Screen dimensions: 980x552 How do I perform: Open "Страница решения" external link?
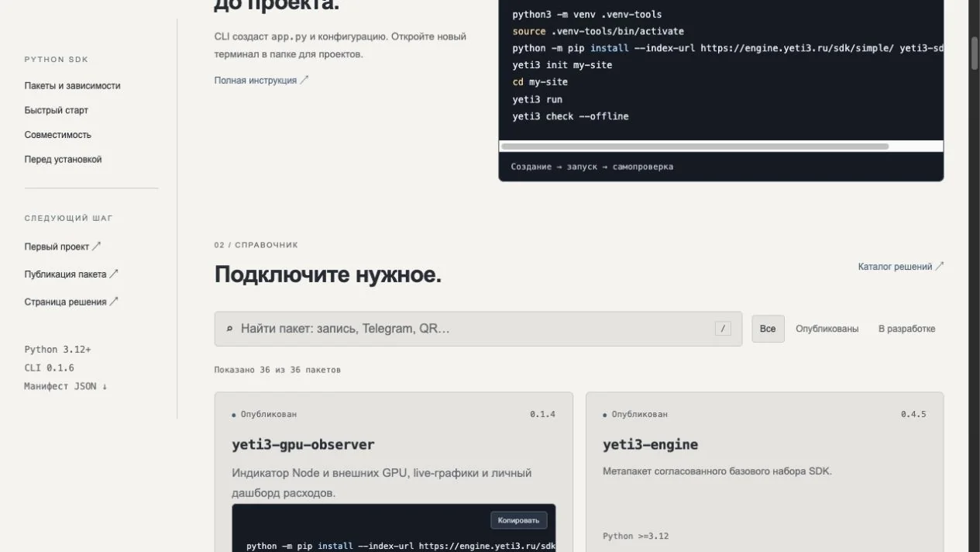[x=71, y=302]
